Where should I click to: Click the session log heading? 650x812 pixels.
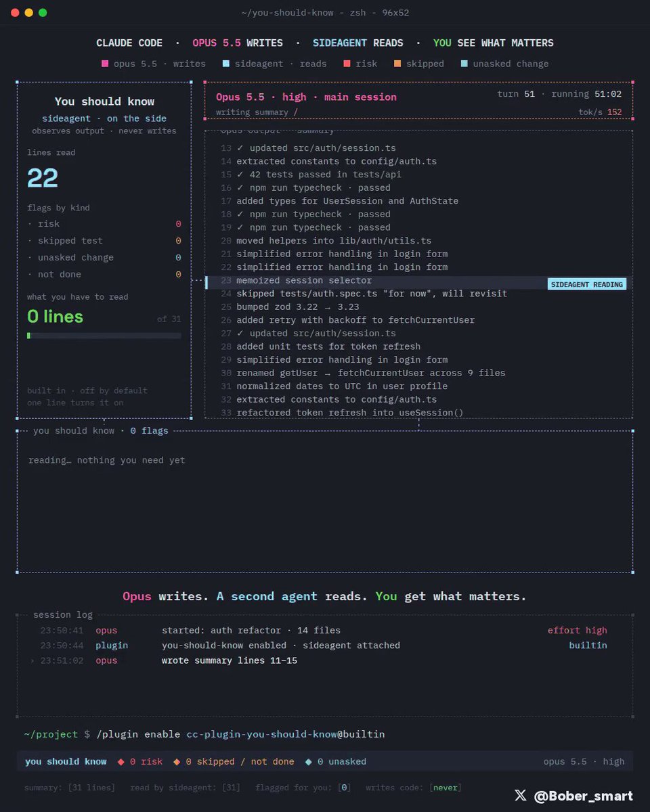63,615
